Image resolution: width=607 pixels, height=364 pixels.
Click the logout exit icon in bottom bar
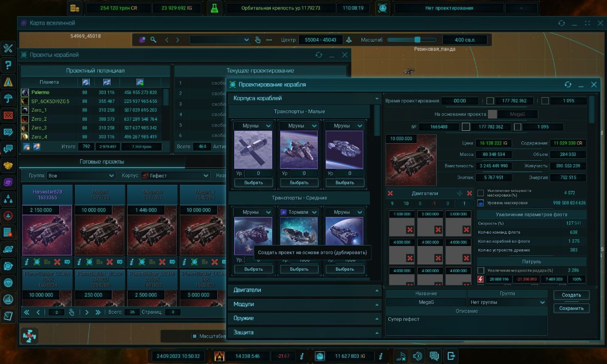(451, 356)
